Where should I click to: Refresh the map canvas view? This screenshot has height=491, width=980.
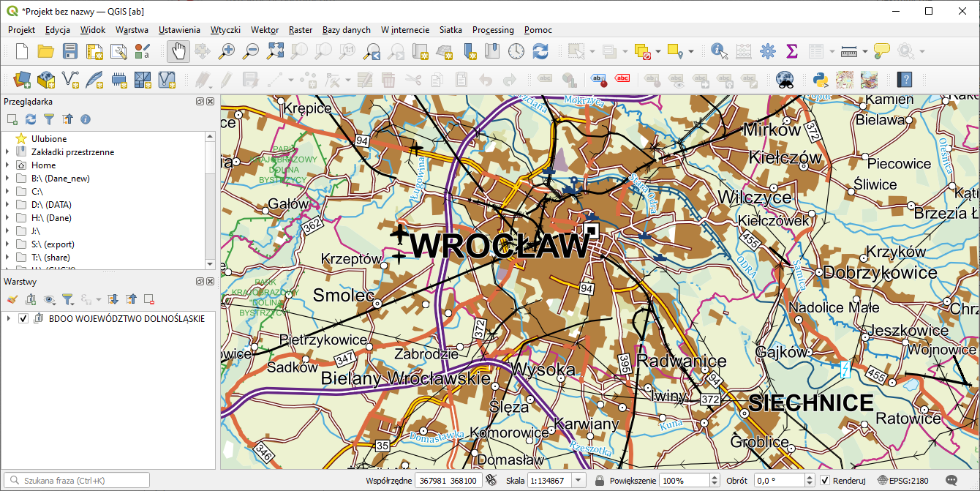pyautogui.click(x=540, y=51)
